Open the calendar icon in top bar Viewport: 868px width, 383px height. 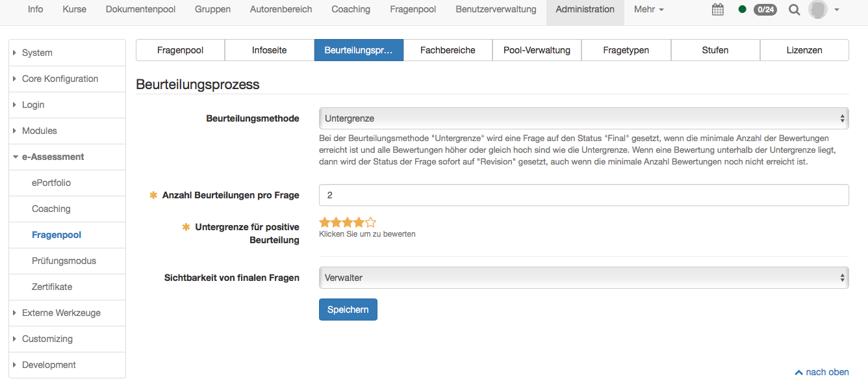[718, 10]
